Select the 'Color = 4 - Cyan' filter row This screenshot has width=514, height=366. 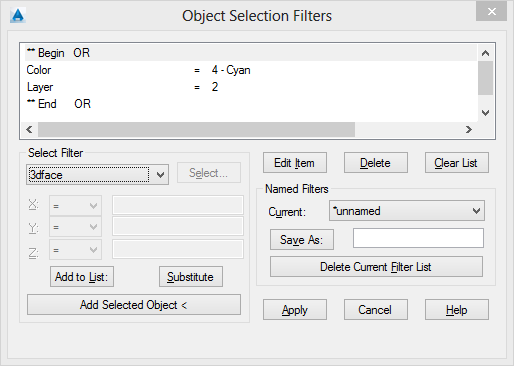click(x=251, y=70)
